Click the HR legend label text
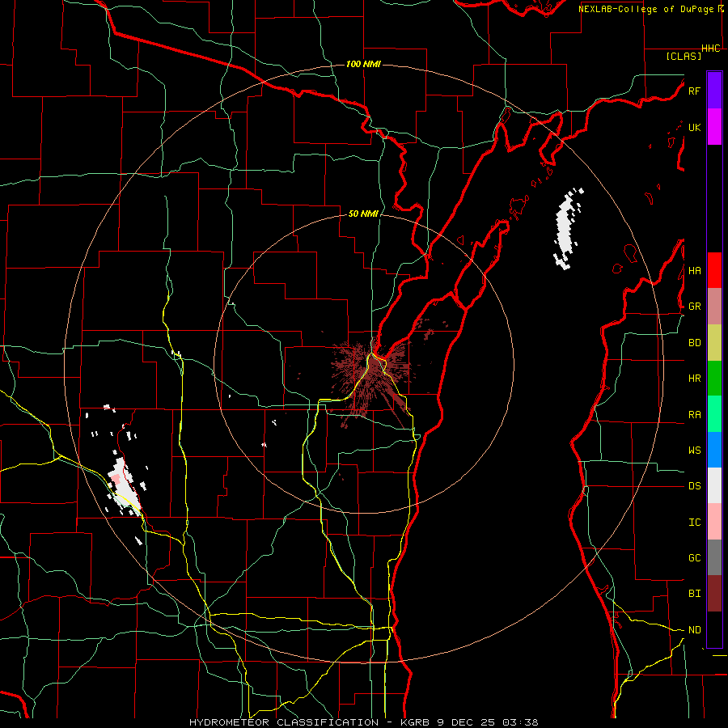This screenshot has width=728, height=728. (x=694, y=379)
